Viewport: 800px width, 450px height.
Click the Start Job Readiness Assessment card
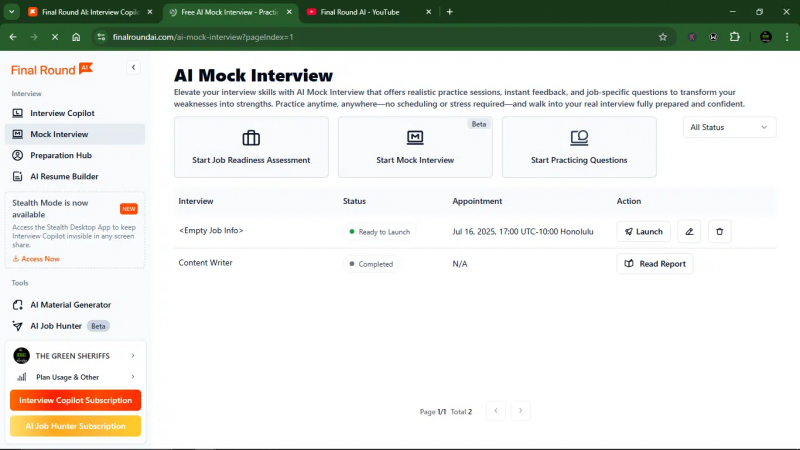(x=251, y=147)
